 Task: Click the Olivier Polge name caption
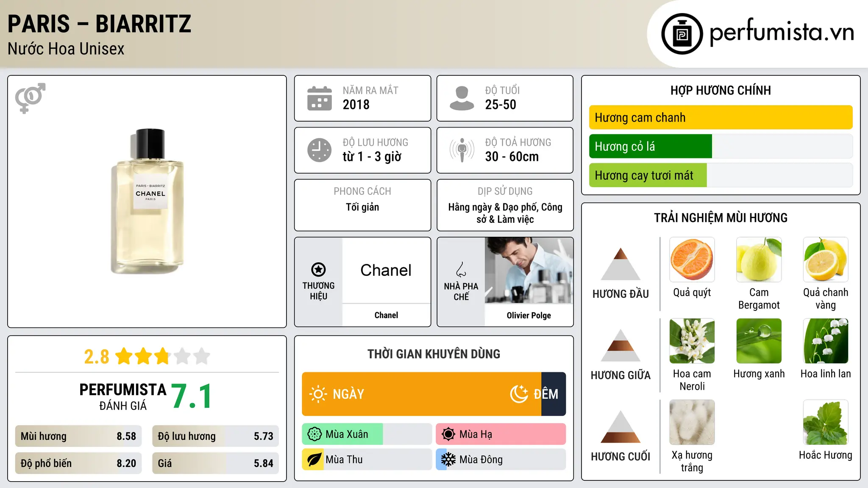coord(529,315)
